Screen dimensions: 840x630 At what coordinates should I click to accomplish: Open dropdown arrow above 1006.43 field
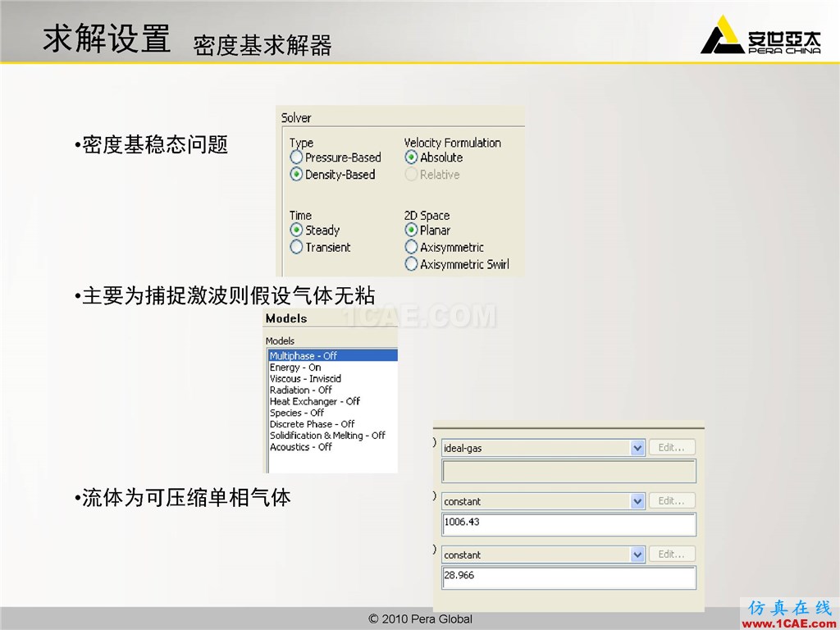(637, 501)
